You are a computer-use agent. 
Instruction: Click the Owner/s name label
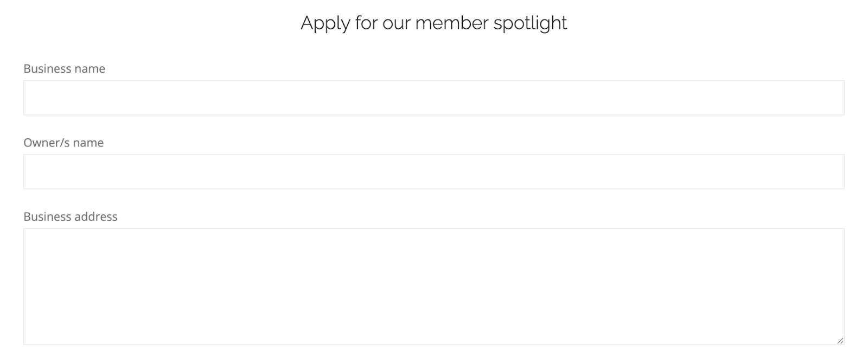pyautogui.click(x=63, y=143)
